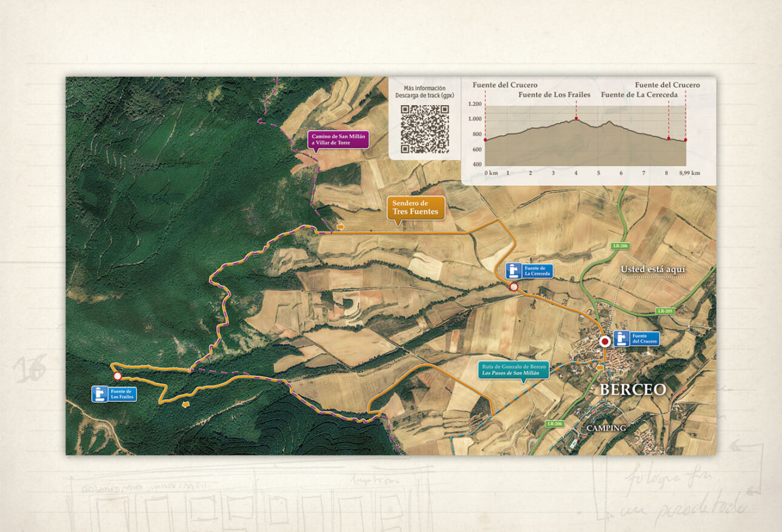Click the fountain icon for Fuente de La Cereceda
This screenshot has width=782, height=532.
tap(514, 271)
